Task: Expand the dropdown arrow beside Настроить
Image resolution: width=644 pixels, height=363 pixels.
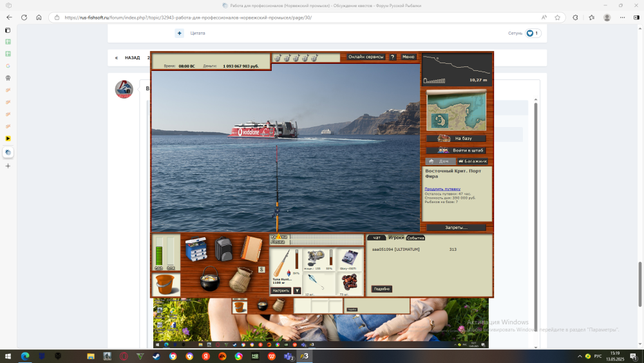Action: (x=297, y=291)
